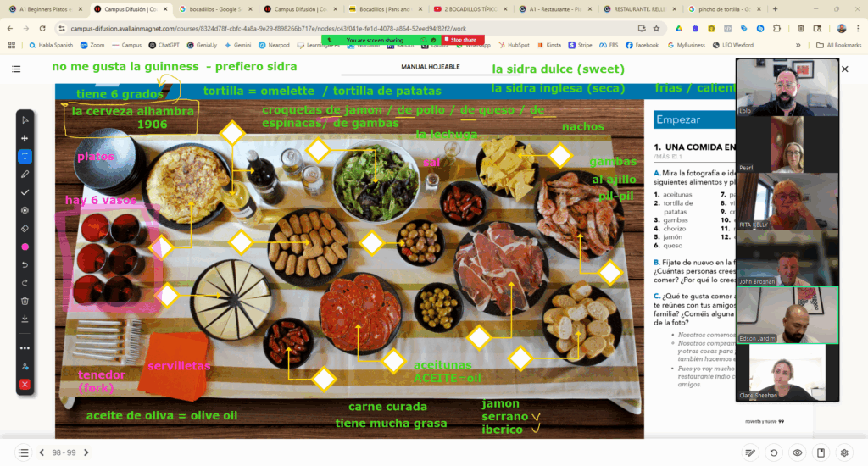The image size is (868, 466).
Task: Click the Stop share button
Action: click(x=464, y=40)
